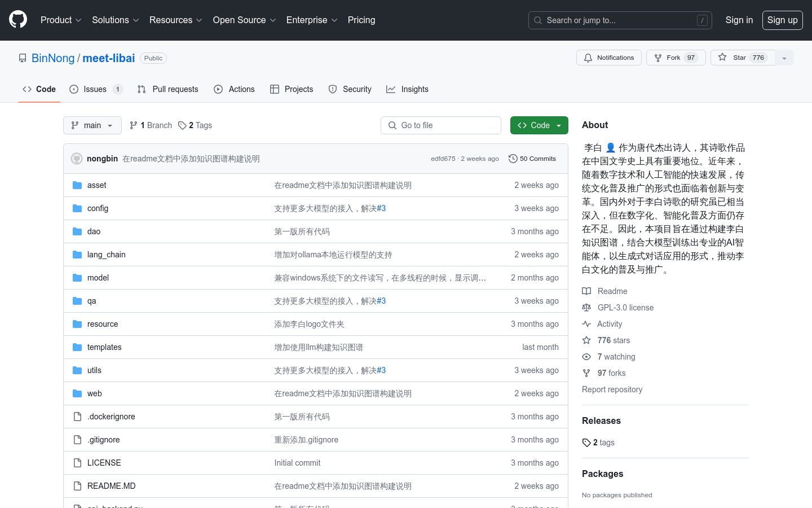Switch to the Pull requests tab
The image size is (812, 508).
pyautogui.click(x=167, y=89)
